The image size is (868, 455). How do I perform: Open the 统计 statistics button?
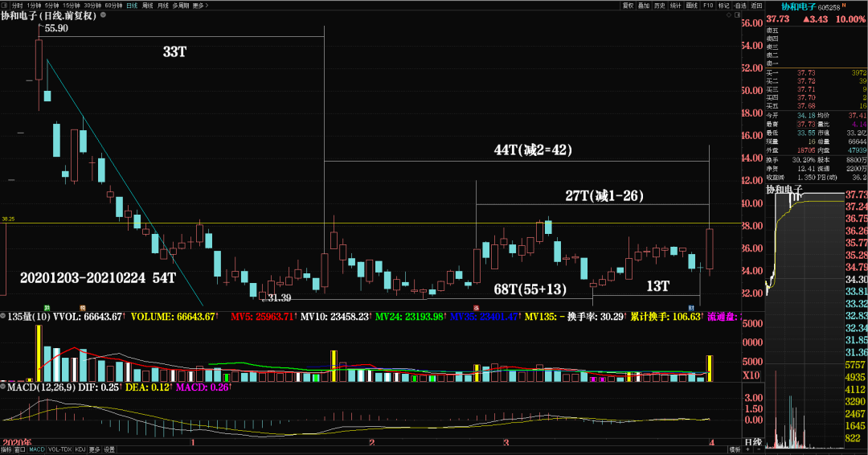[676, 5]
